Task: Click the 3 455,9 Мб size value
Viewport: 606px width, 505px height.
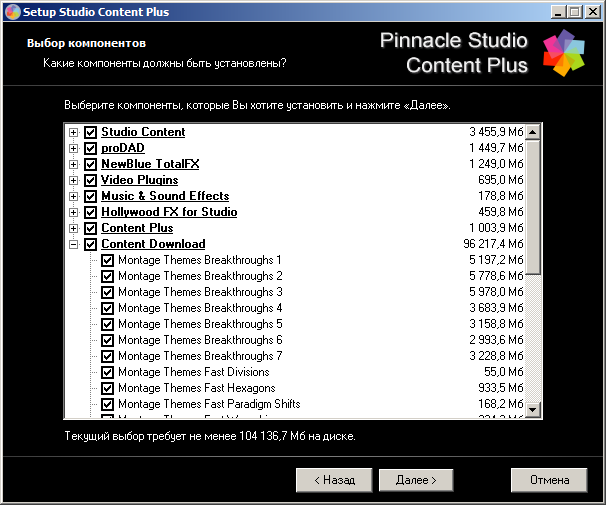Action: [x=496, y=132]
